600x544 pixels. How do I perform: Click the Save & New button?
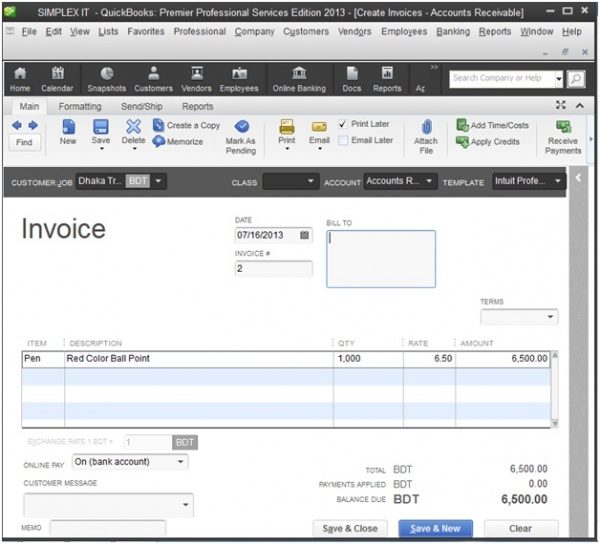(x=435, y=528)
